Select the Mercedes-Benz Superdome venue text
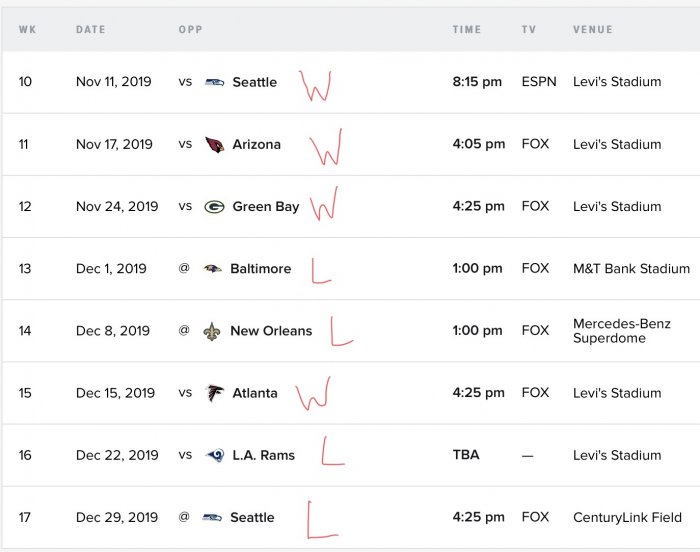 point(622,330)
